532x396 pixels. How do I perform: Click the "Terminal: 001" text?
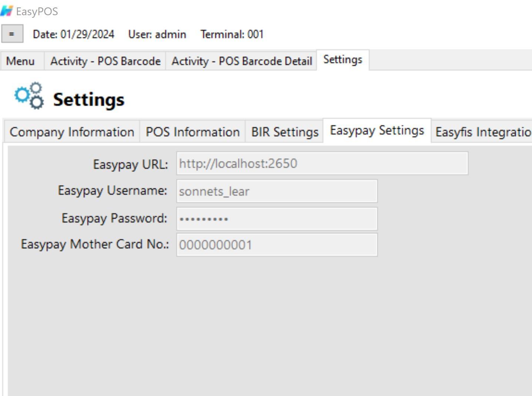232,34
